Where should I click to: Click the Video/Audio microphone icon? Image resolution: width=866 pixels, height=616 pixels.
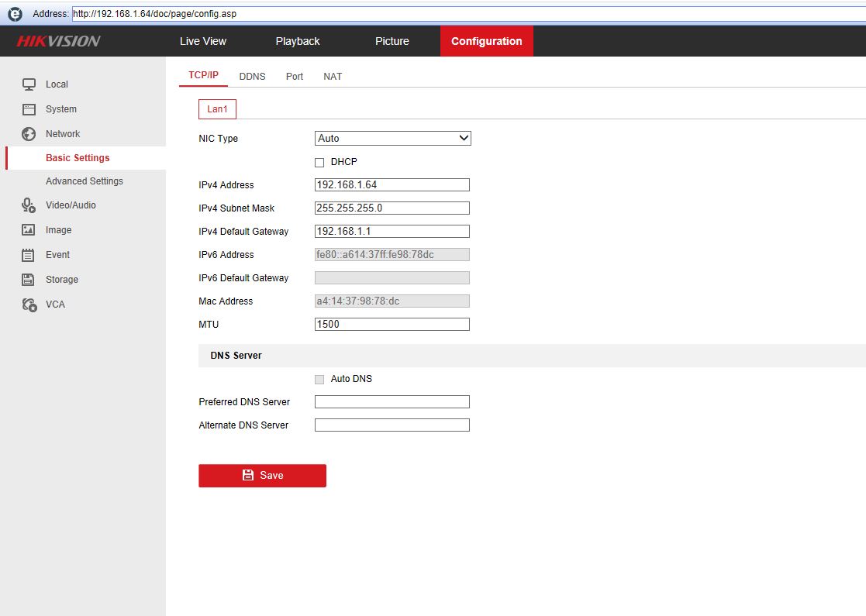click(x=29, y=205)
